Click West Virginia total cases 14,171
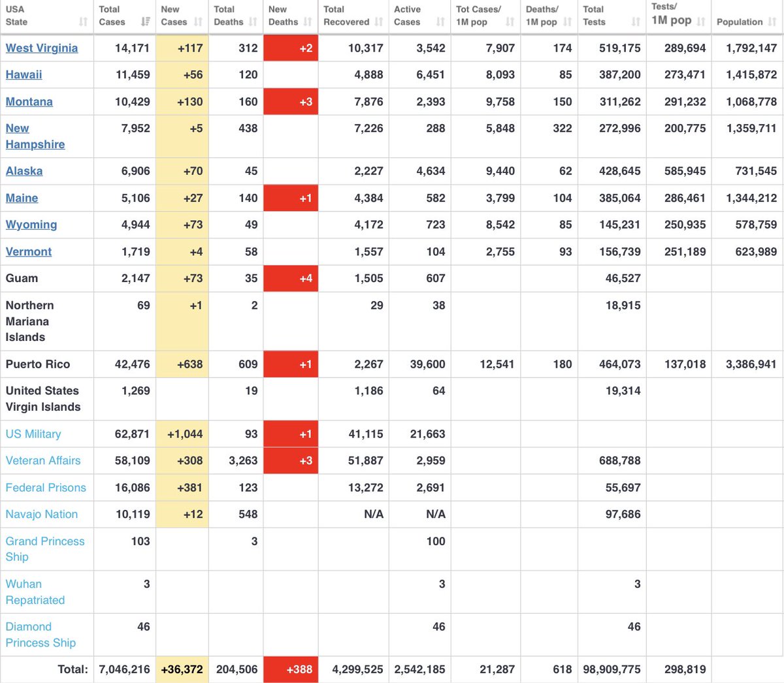784x683 pixels. 132,48
